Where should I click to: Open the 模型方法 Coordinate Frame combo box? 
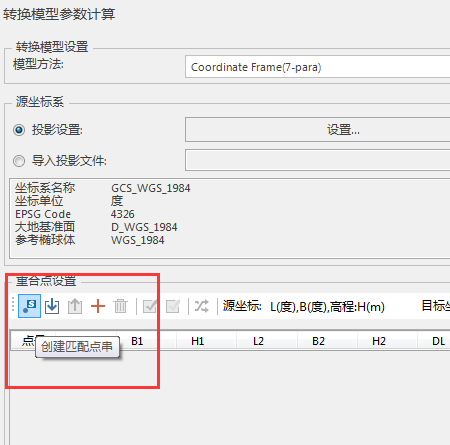pos(318,67)
